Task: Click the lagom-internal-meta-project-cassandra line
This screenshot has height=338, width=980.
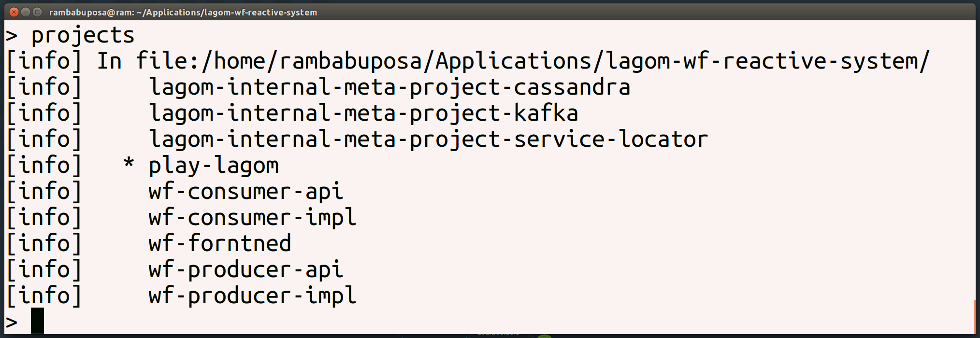Action: click(389, 88)
